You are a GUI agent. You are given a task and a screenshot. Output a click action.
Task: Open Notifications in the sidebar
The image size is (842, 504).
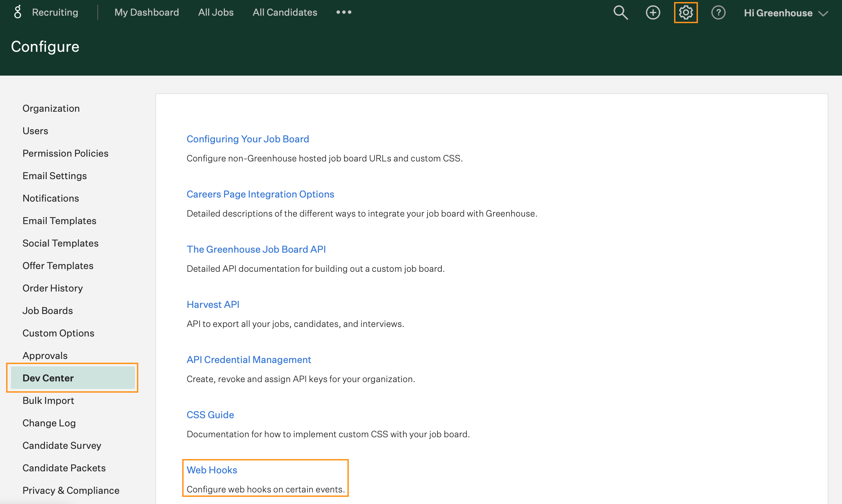click(x=51, y=198)
